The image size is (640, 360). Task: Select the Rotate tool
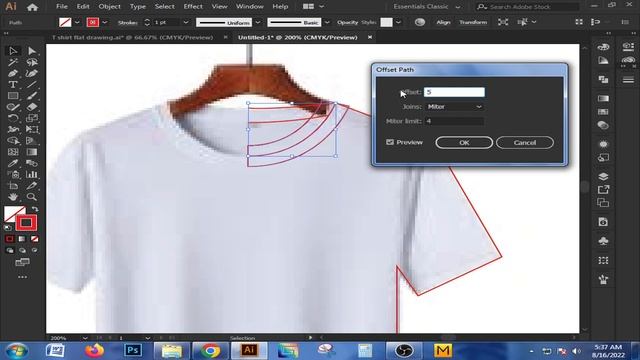(x=13, y=118)
